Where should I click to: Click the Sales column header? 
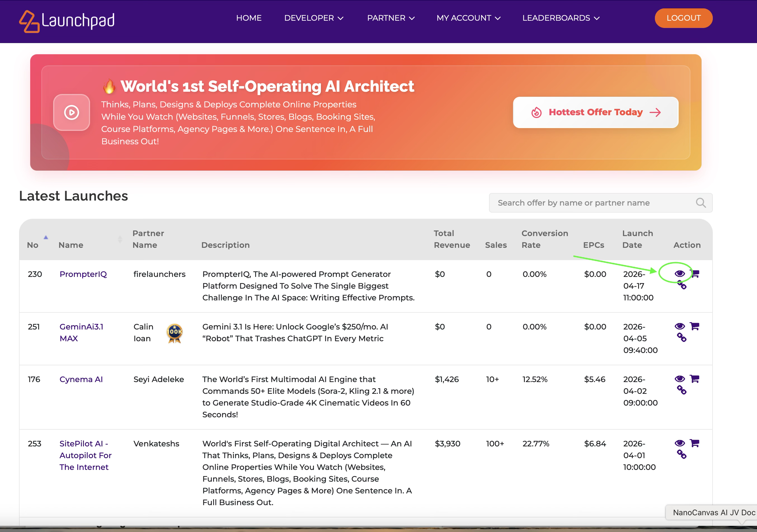click(x=496, y=245)
